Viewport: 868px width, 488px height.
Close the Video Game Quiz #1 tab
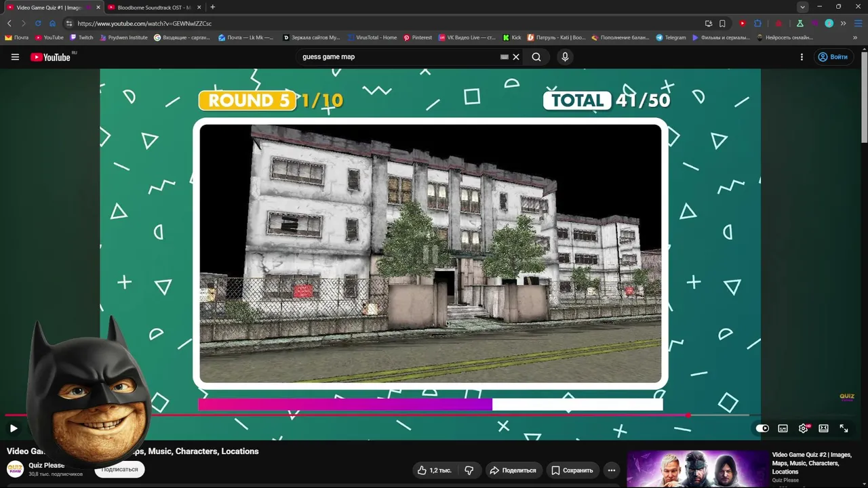tap(98, 7)
